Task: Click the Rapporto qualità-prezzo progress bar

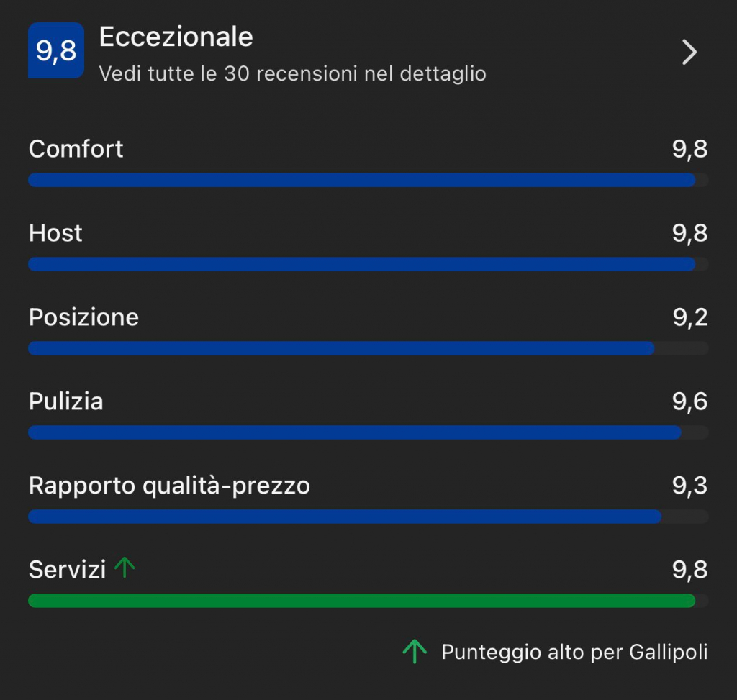Action: click(x=367, y=517)
